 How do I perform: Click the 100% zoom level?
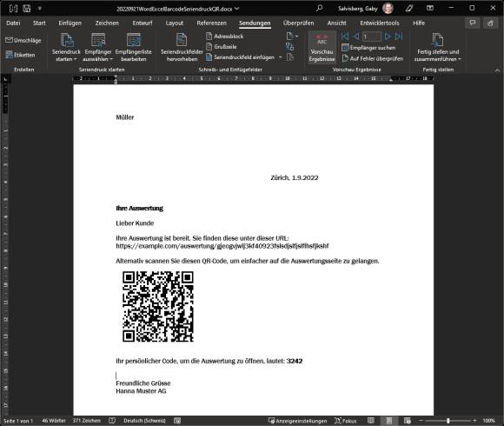pos(488,421)
